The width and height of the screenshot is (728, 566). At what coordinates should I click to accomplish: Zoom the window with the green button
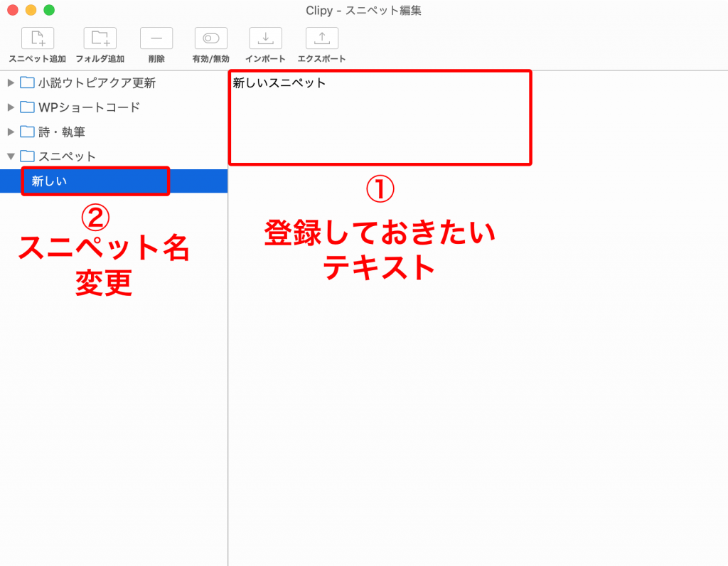(x=49, y=10)
